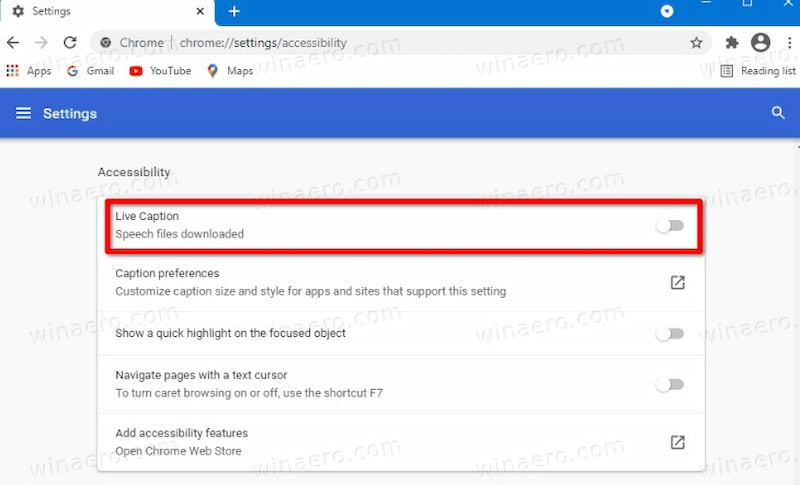Open the Settings hamburger menu
The image size is (800, 485).
23,113
